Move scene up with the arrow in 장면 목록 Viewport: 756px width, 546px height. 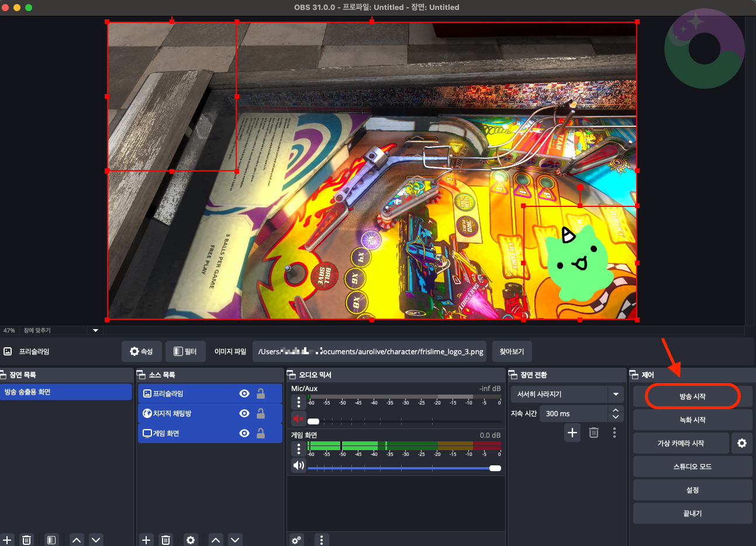tap(77, 540)
